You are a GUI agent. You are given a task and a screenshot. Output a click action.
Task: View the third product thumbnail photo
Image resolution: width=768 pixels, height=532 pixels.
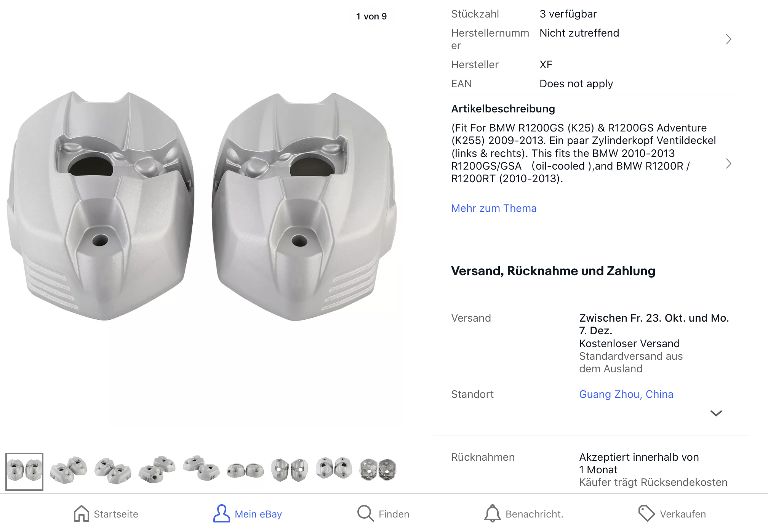pos(113,470)
